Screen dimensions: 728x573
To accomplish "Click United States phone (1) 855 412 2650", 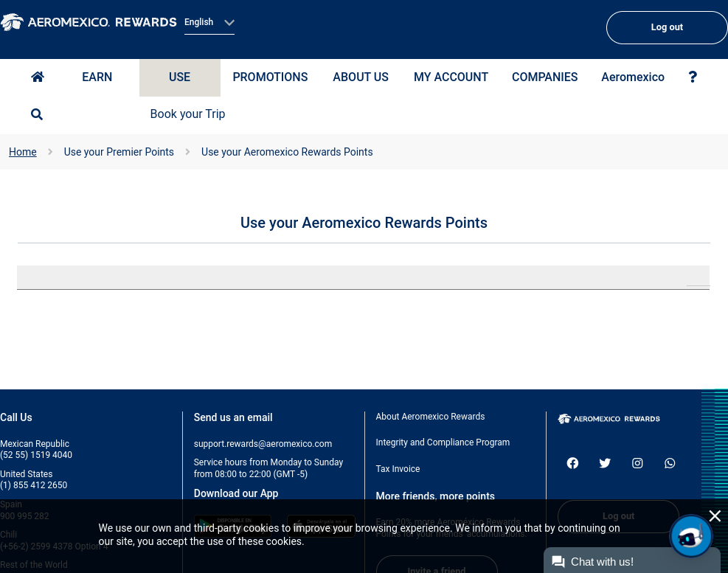I will click(x=33, y=485).
